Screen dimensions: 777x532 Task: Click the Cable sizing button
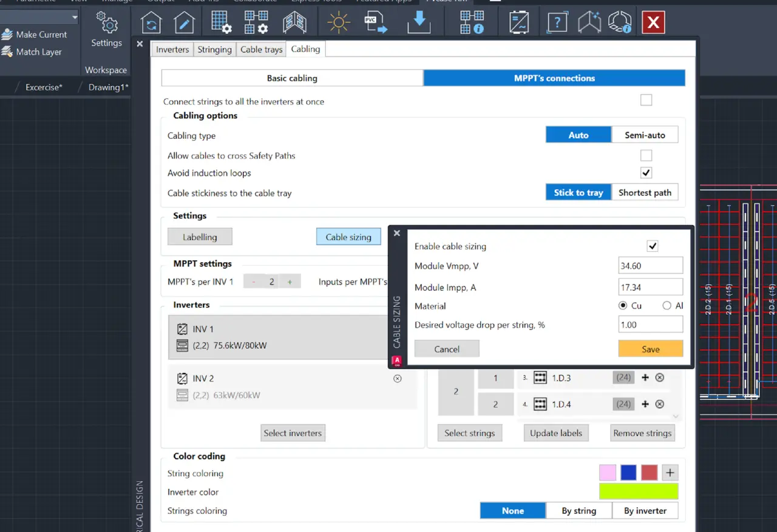(x=348, y=237)
